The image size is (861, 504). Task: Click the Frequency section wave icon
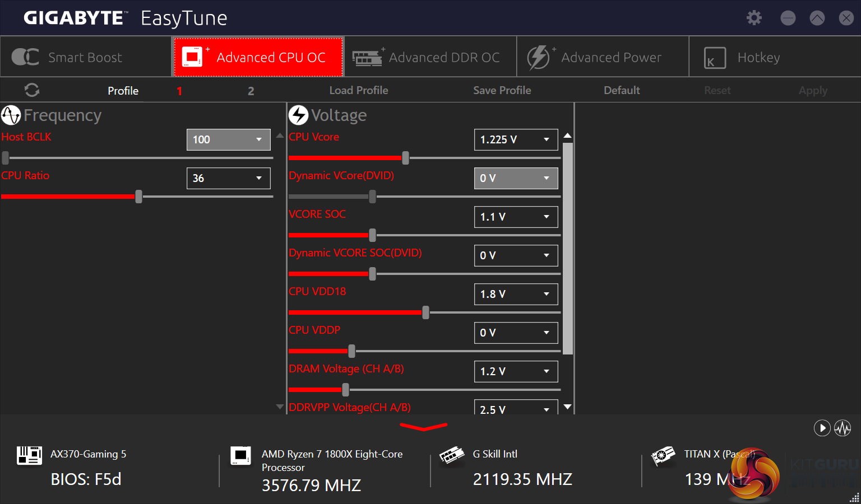[x=11, y=115]
